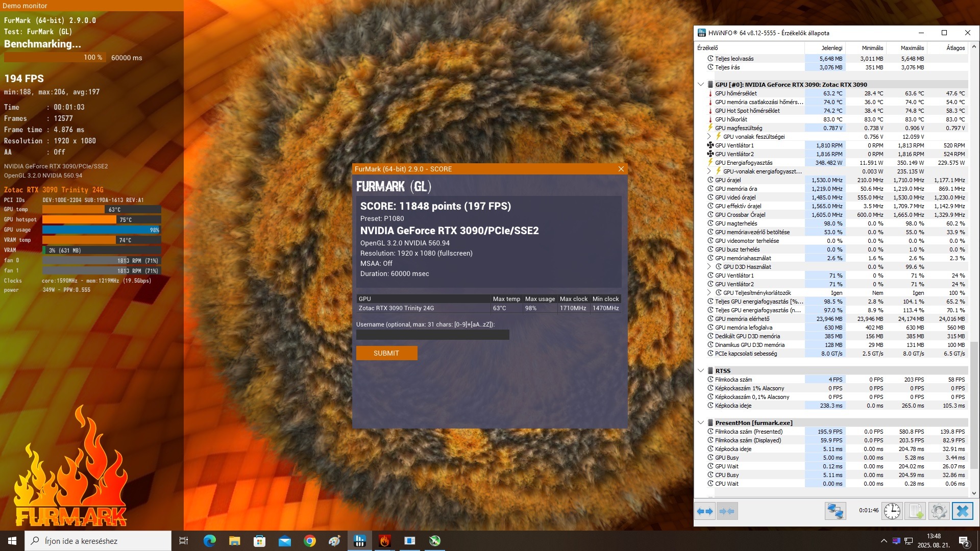980x551 pixels.
Task: Reset sensor timer via clock icon
Action: click(x=892, y=511)
